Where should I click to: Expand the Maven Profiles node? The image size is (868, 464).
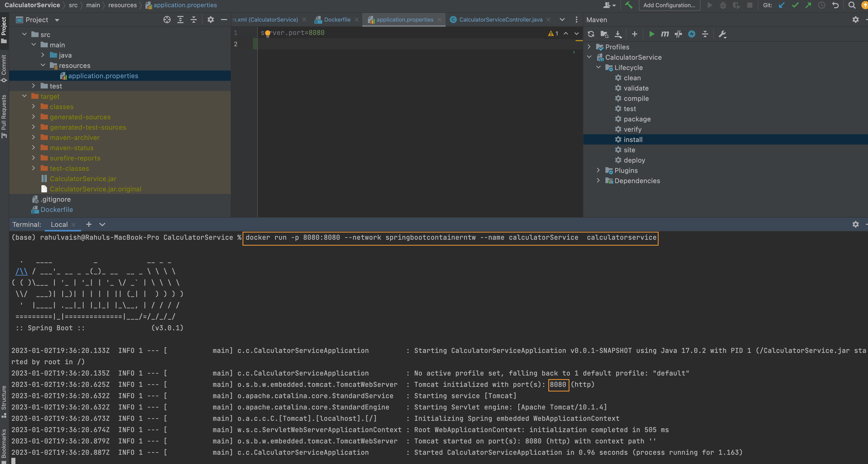[x=589, y=47]
